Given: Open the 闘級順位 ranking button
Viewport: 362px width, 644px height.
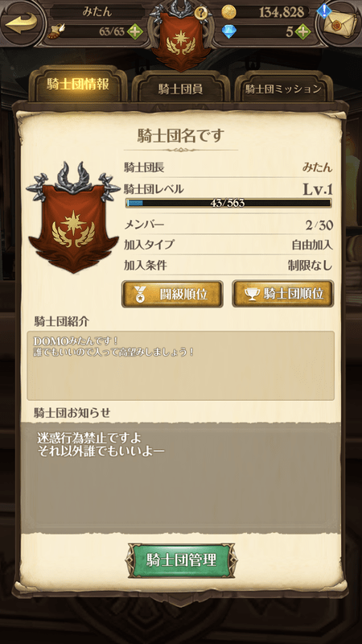Looking at the screenshot, I should click(172, 294).
